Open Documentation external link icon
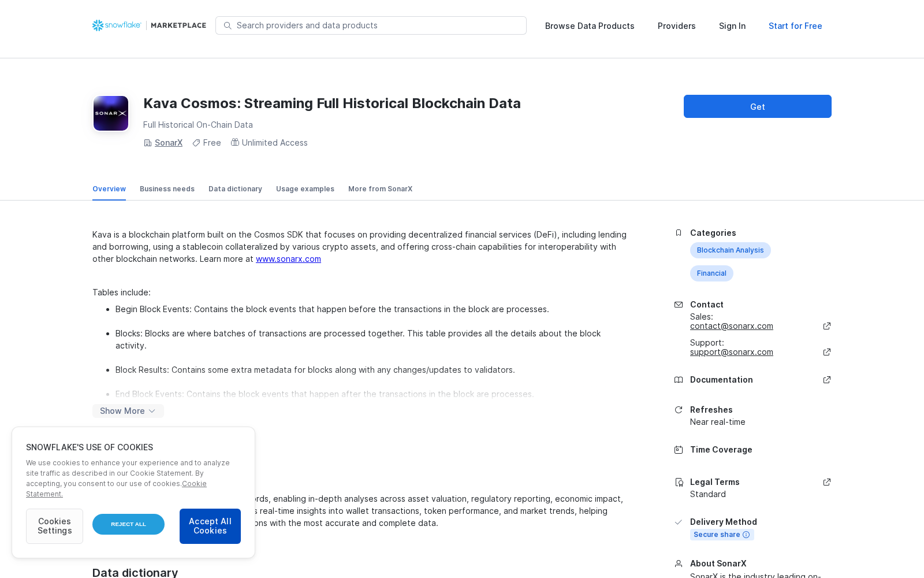Image resolution: width=924 pixels, height=578 pixels. tap(827, 380)
